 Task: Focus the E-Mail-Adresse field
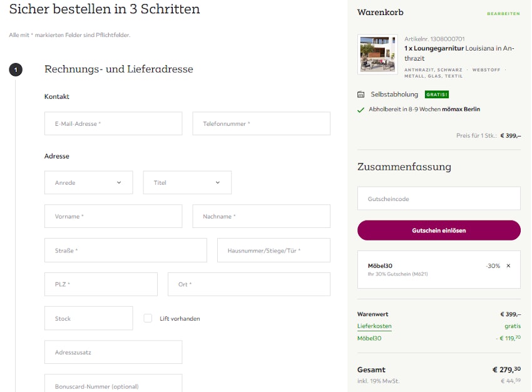point(113,124)
